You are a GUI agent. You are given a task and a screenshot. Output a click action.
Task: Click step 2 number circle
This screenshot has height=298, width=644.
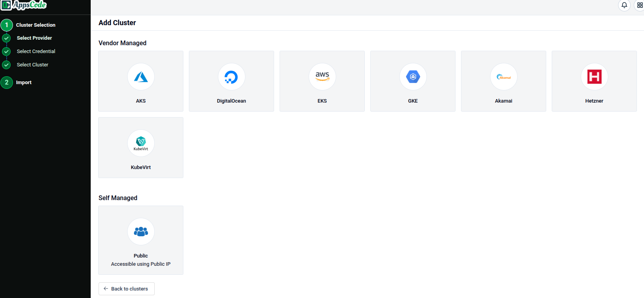pyautogui.click(x=7, y=83)
